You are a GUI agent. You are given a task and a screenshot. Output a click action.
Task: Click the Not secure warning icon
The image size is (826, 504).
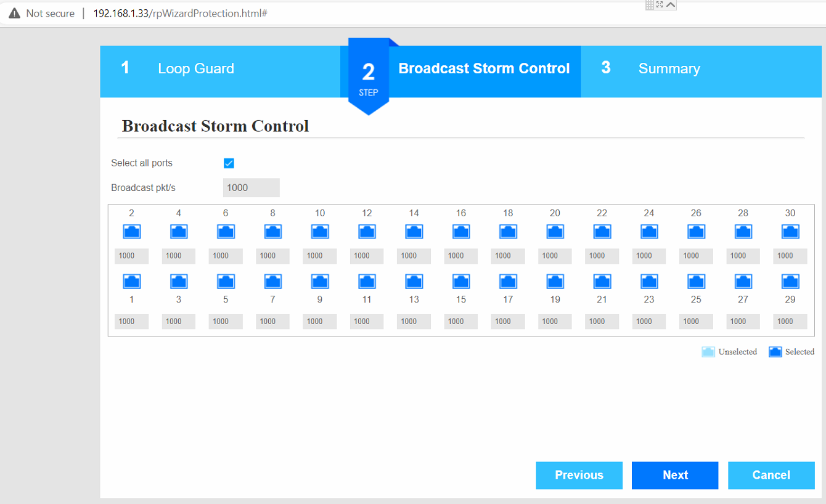pyautogui.click(x=15, y=14)
